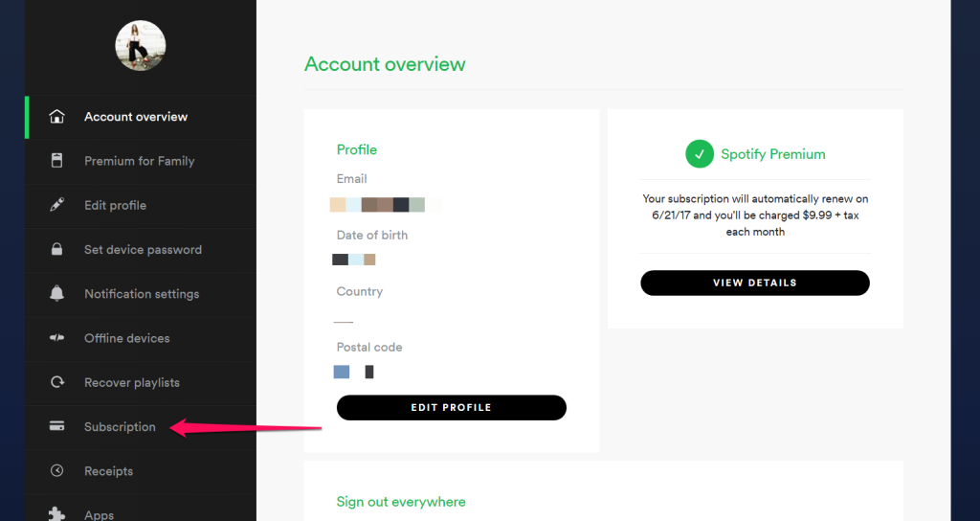Click the home icon beside Account overview
980x521 pixels.
point(57,117)
